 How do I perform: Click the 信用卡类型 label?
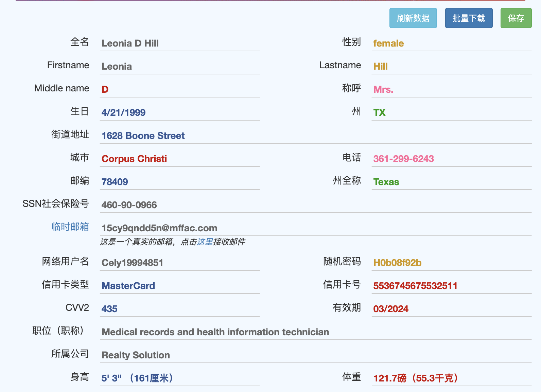(x=65, y=284)
